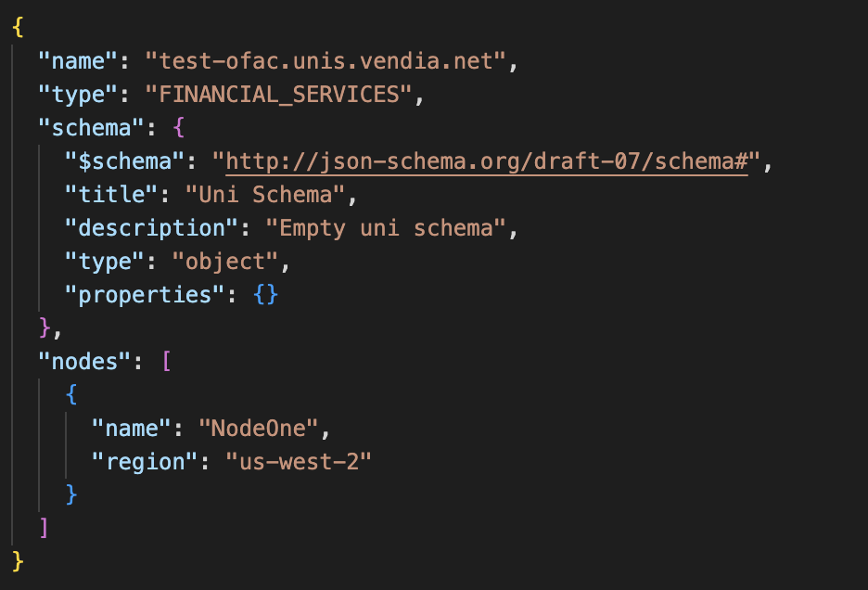The height and width of the screenshot is (590, 868).
Task: Open the json-schema.org draft-07 URL link
Action: [487, 161]
